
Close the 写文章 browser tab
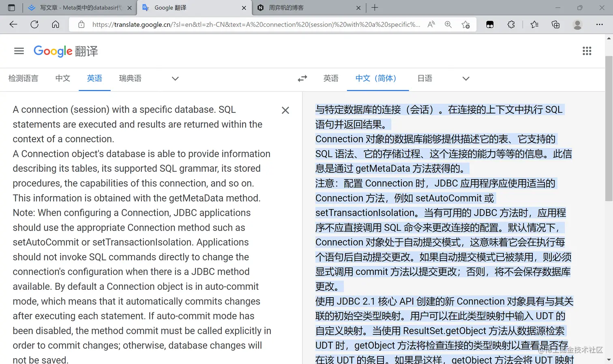(x=129, y=8)
